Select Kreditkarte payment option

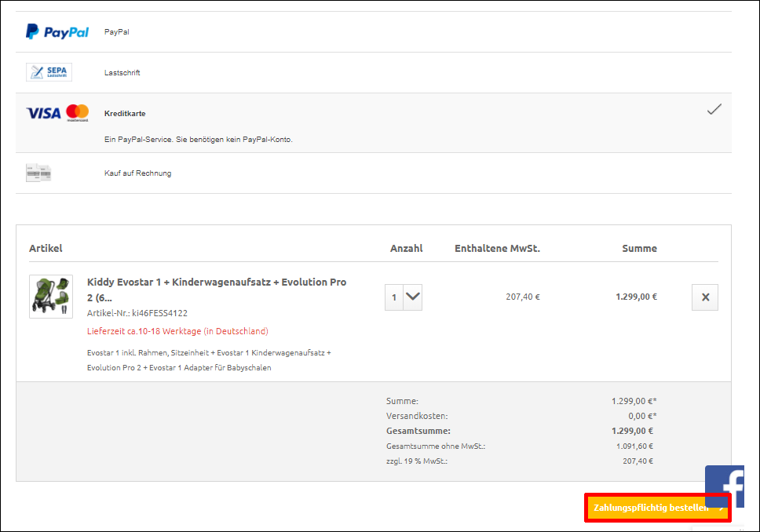pyautogui.click(x=373, y=123)
